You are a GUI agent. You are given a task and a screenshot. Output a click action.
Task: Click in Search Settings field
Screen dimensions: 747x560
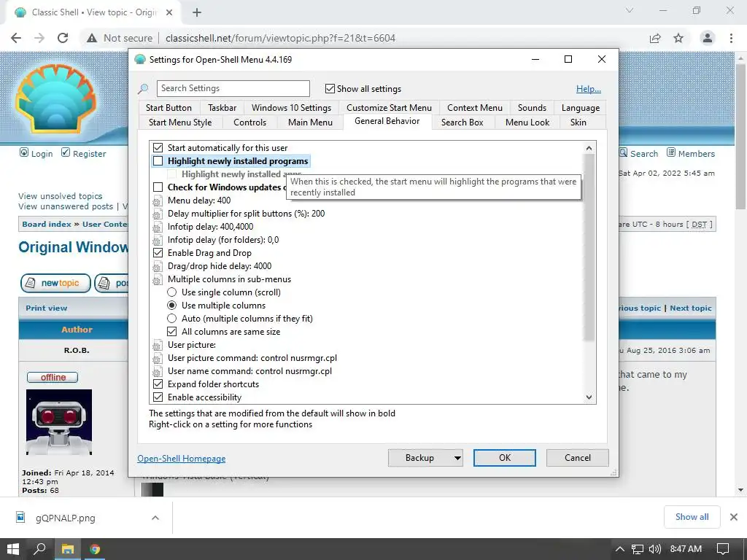233,88
